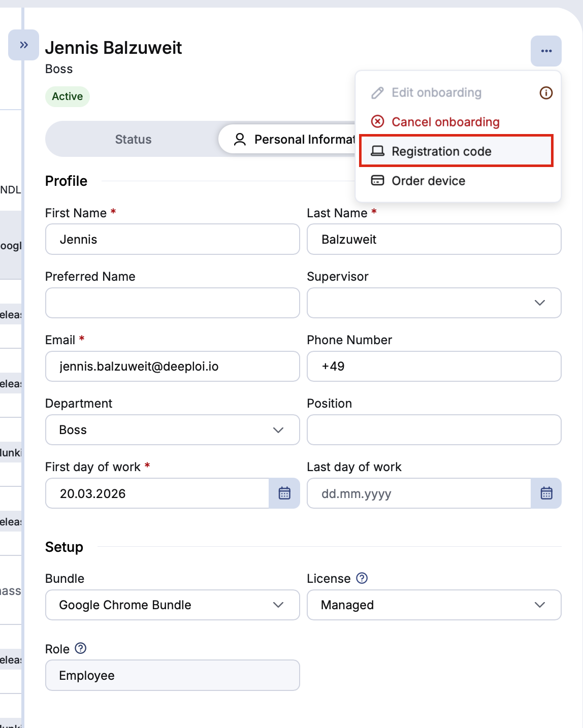Click help icon beside License label
The image size is (583, 728).
362,578
